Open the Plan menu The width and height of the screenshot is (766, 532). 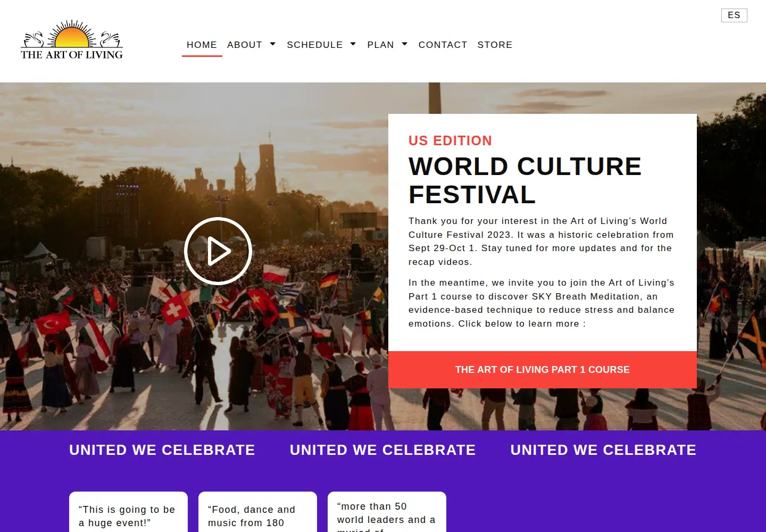click(x=380, y=45)
